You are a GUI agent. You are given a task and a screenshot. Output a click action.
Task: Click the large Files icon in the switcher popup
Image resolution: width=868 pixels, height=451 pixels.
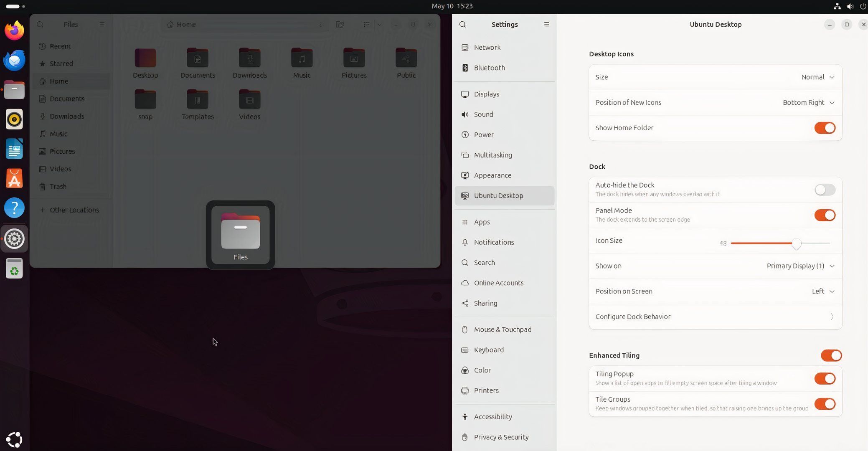(241, 235)
